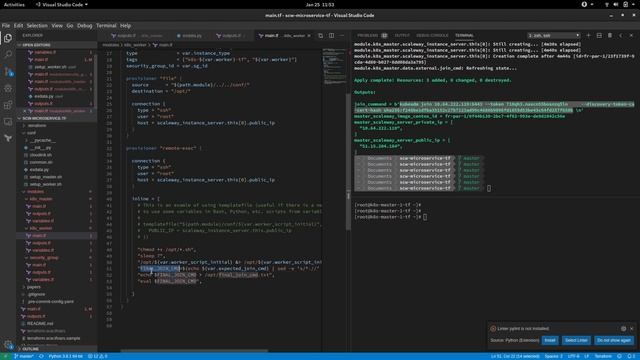640x360 pixels.
Task: Open the Extensions view
Action: click(x=8, y=105)
